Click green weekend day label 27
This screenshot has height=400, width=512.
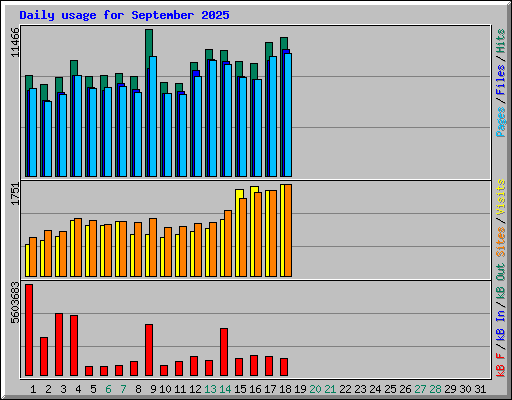click(420, 389)
